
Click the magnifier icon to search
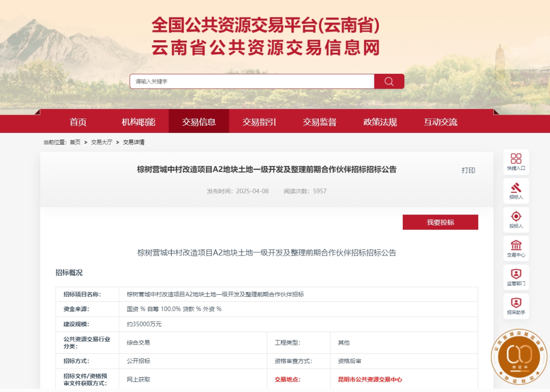(389, 81)
